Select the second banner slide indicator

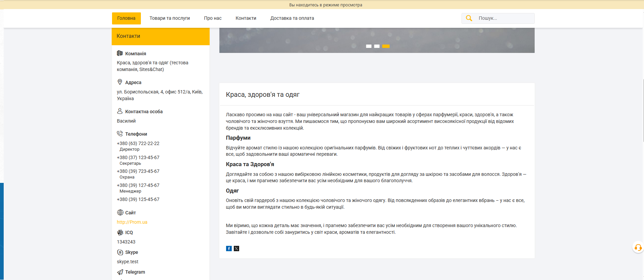(377, 46)
